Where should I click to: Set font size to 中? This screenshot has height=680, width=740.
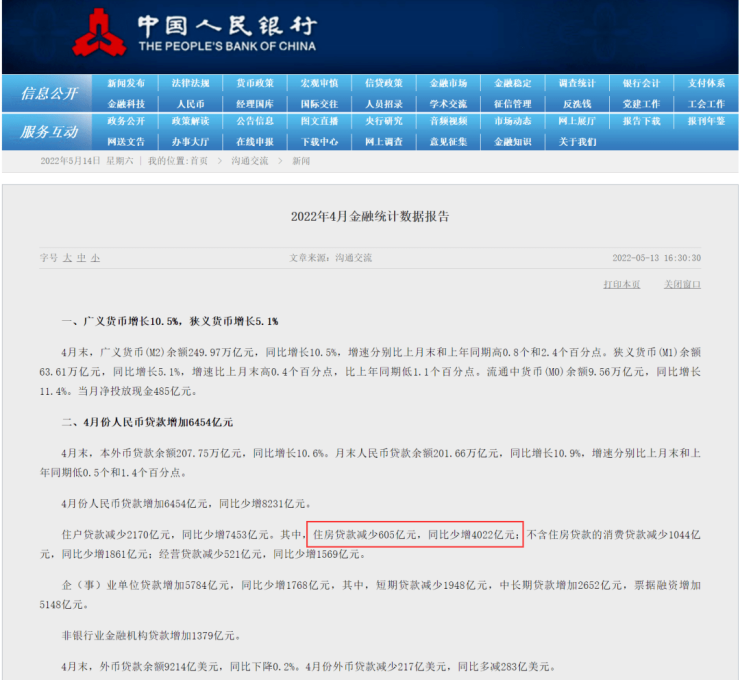(x=82, y=258)
